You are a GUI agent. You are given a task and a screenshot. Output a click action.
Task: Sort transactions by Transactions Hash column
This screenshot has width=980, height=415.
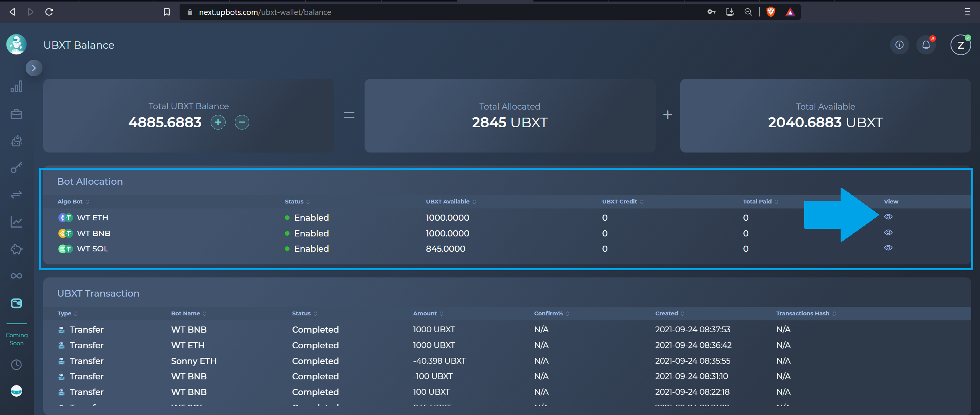point(806,313)
